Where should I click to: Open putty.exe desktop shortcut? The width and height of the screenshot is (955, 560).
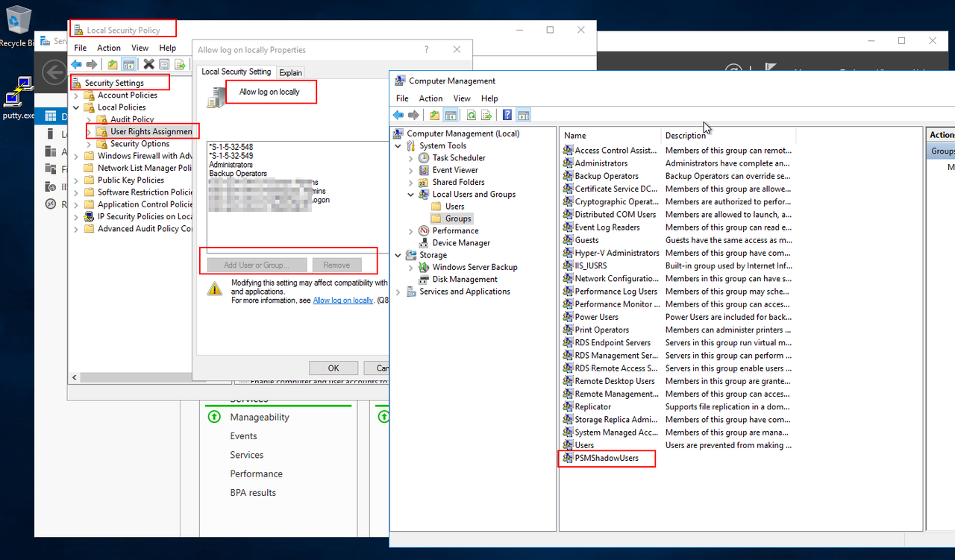click(19, 98)
